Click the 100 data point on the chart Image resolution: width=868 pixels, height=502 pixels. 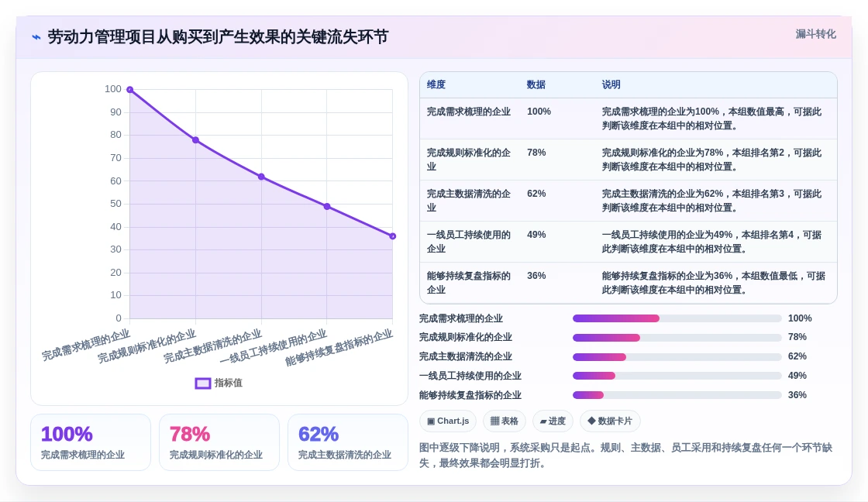[130, 90]
